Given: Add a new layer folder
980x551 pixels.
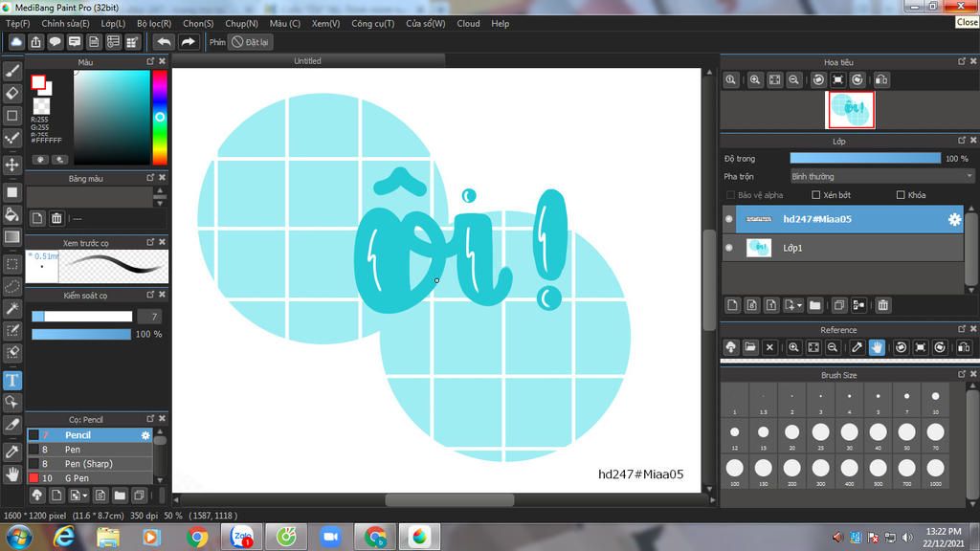Looking at the screenshot, I should 814,305.
